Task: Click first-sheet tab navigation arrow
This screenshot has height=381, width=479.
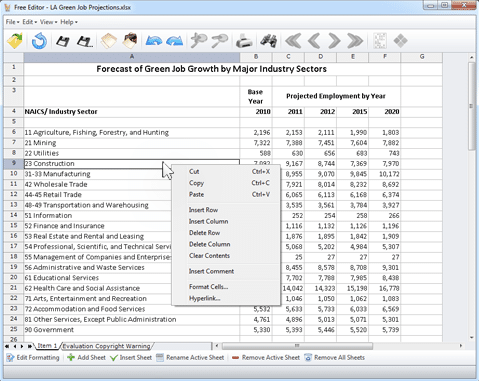Action: [7, 346]
